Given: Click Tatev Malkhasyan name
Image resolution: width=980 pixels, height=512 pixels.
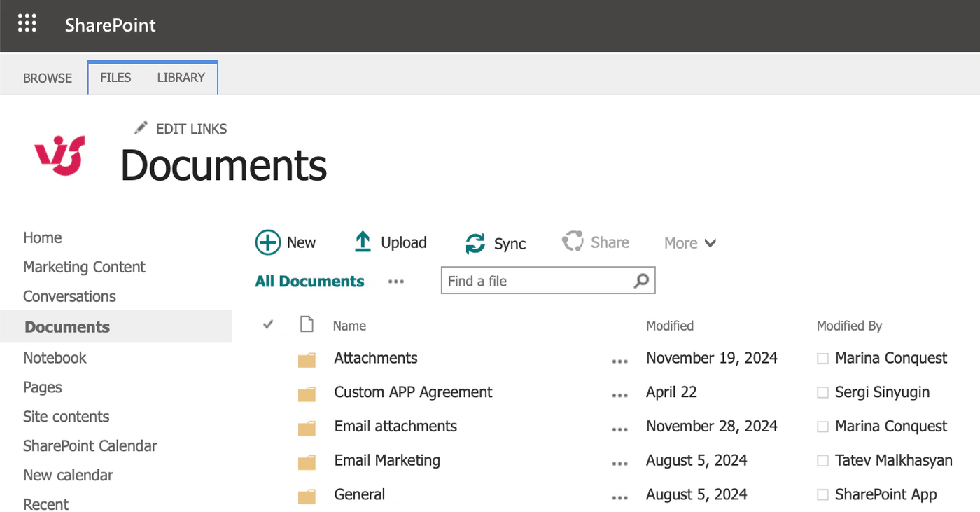Looking at the screenshot, I should point(894,461).
